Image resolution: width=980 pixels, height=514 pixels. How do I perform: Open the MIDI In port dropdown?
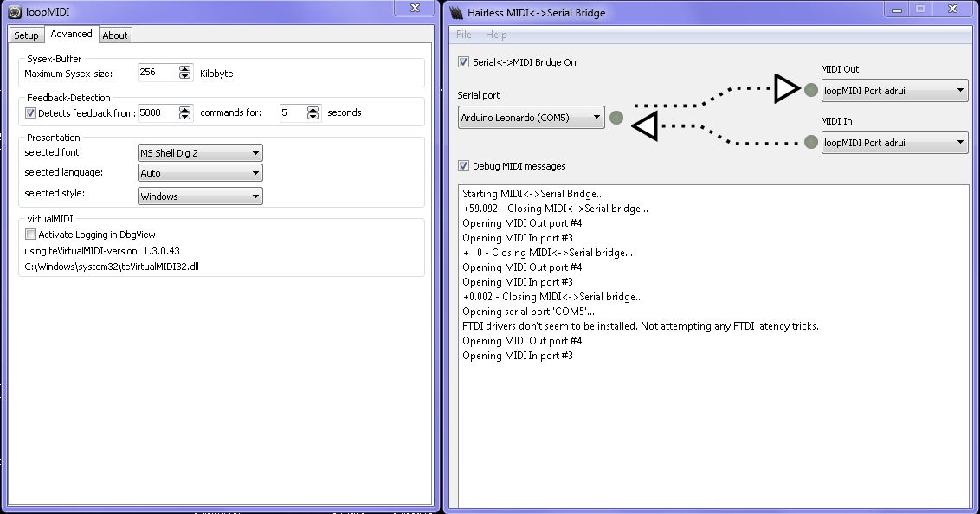tap(894, 143)
